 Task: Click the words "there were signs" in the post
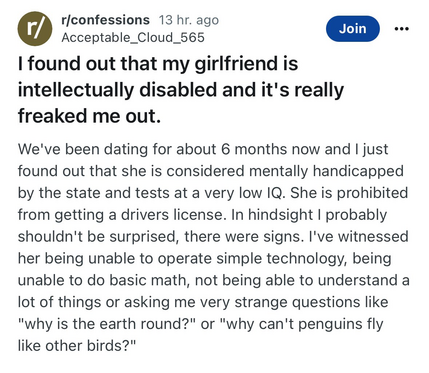coord(242,236)
